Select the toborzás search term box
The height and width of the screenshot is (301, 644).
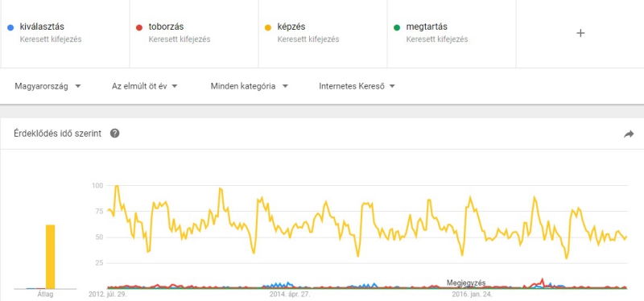[194, 34]
